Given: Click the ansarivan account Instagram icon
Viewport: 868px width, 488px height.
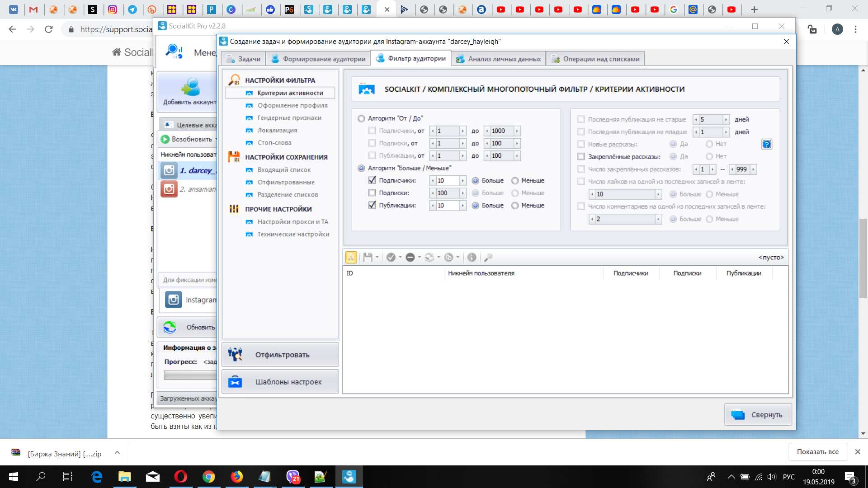Looking at the screenshot, I should pos(169,189).
